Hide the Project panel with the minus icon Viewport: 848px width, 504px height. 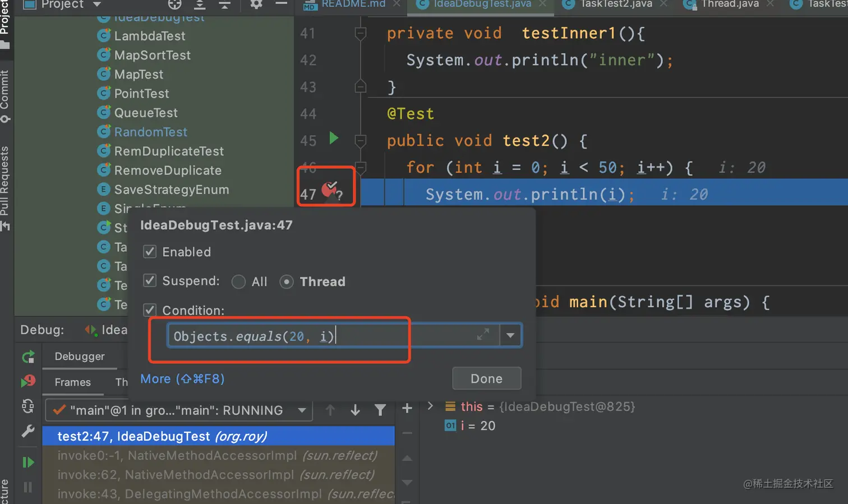282,4
